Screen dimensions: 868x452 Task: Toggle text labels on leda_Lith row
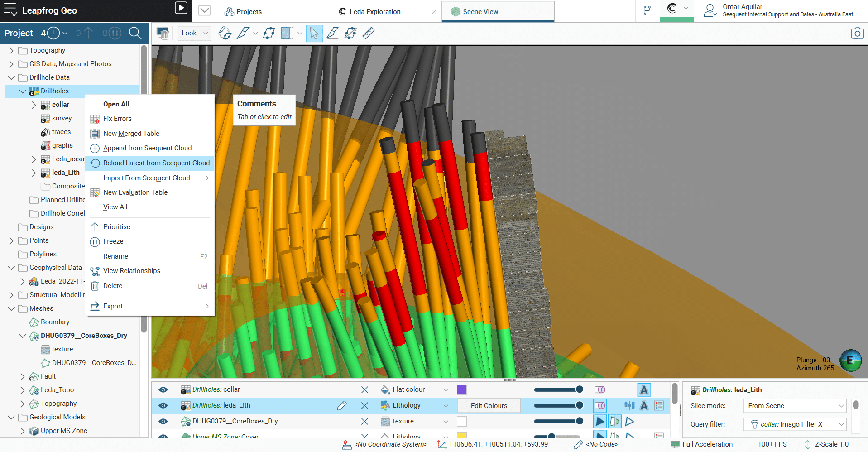tap(644, 406)
